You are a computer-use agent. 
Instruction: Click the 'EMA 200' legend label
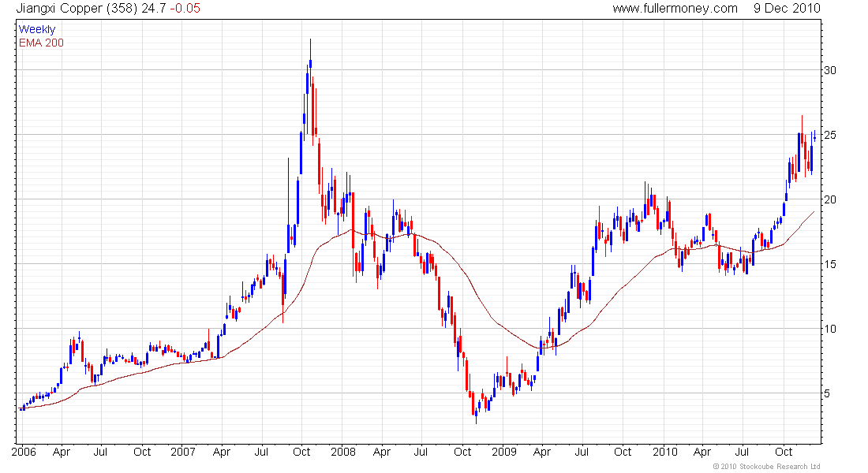coord(41,43)
